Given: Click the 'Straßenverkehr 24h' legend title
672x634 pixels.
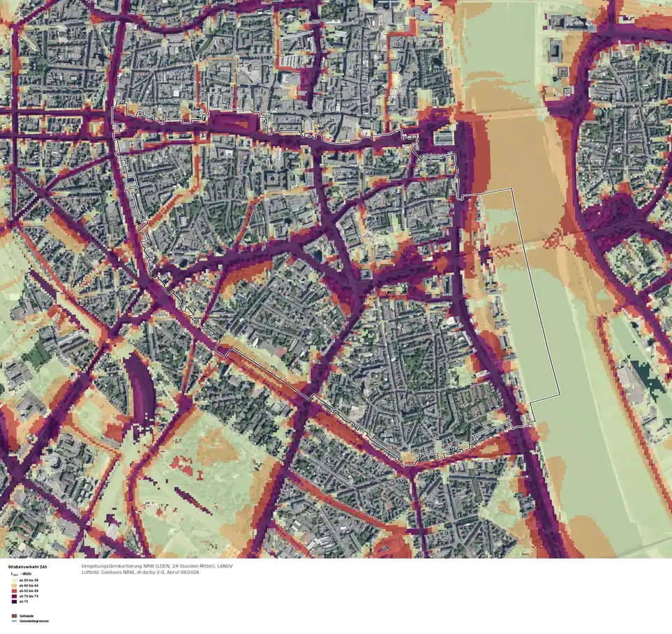Looking at the screenshot, I should pyautogui.click(x=27, y=567).
